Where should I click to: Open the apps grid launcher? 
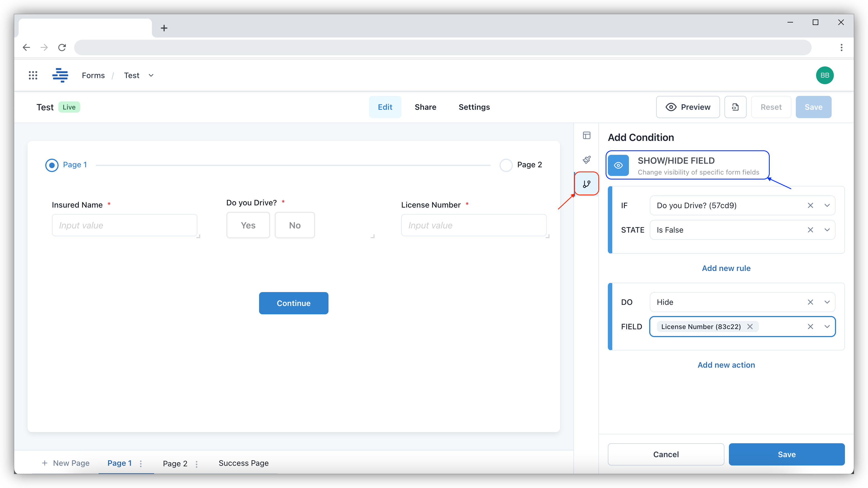[x=33, y=75]
